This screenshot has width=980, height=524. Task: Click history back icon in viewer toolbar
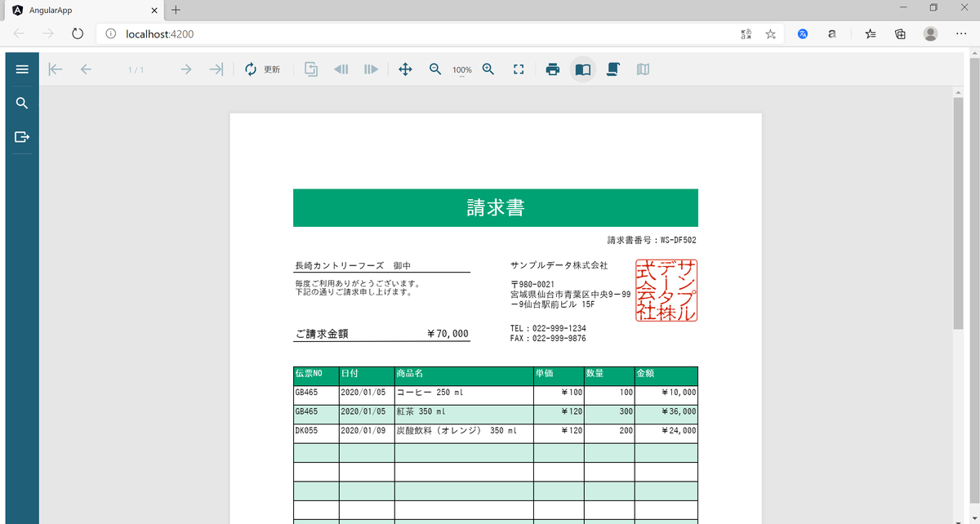[341, 69]
